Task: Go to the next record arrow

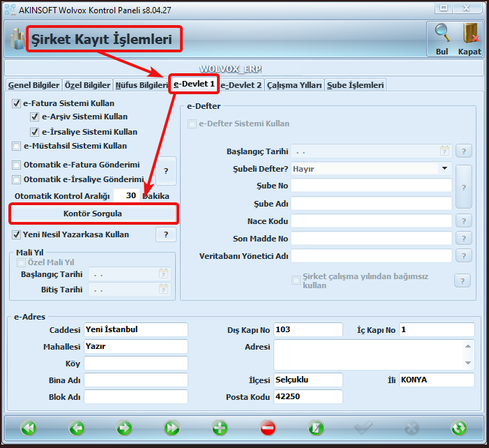Action: coord(124,427)
